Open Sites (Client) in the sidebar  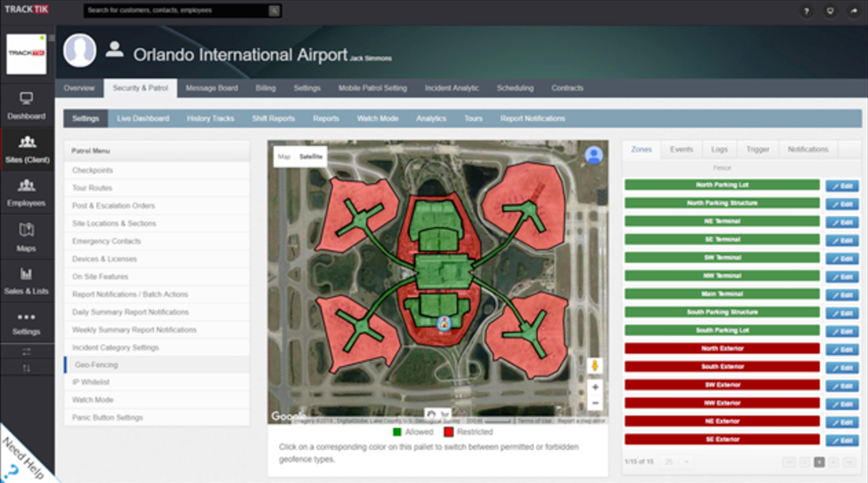click(x=27, y=149)
